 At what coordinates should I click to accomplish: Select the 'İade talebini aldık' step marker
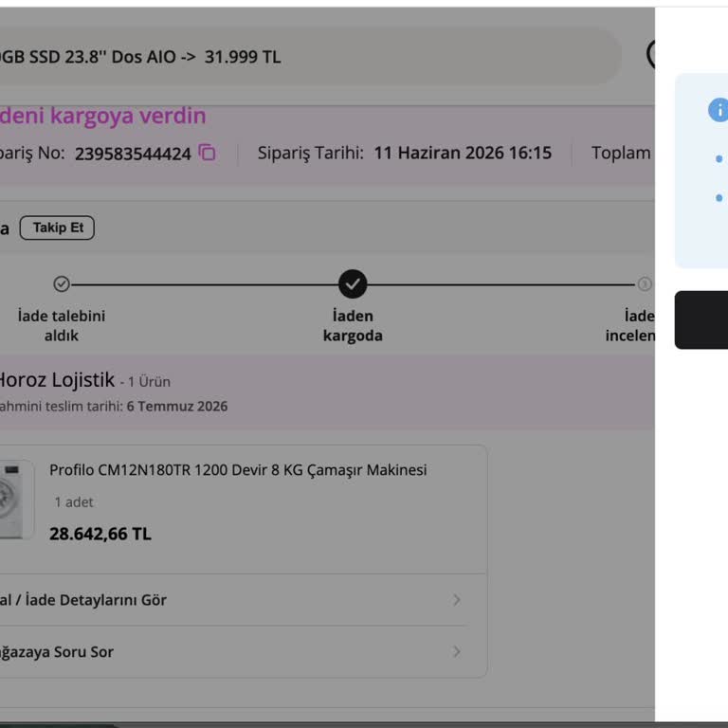point(62,283)
